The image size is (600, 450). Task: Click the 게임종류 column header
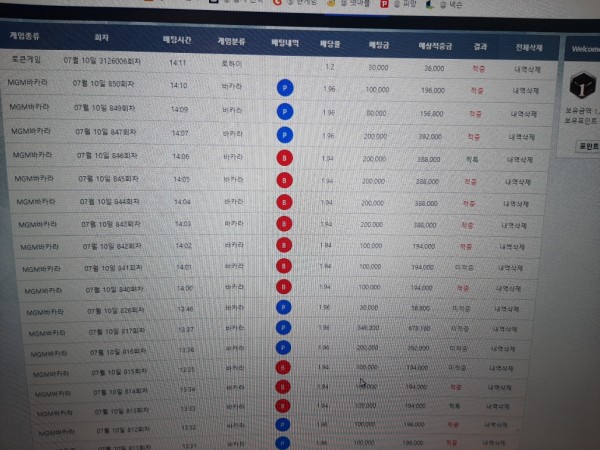click(24, 36)
